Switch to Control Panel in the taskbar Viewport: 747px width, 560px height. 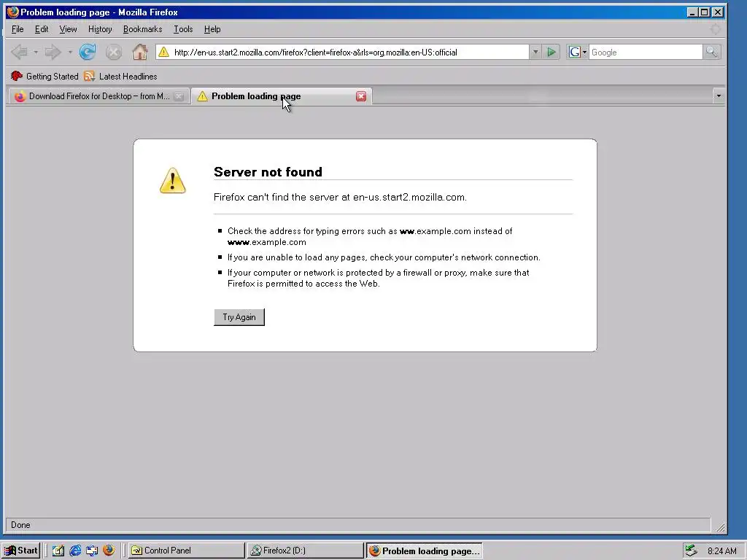tap(186, 551)
